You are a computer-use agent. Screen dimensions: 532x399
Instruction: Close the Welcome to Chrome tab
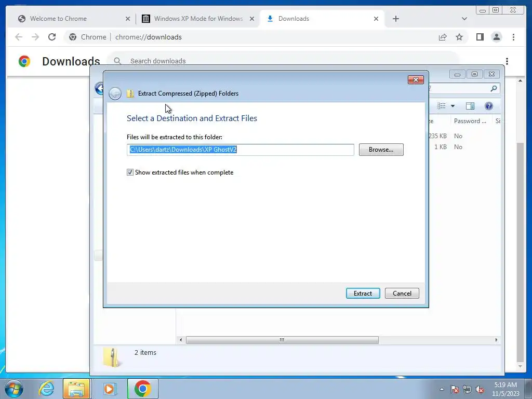[128, 19]
